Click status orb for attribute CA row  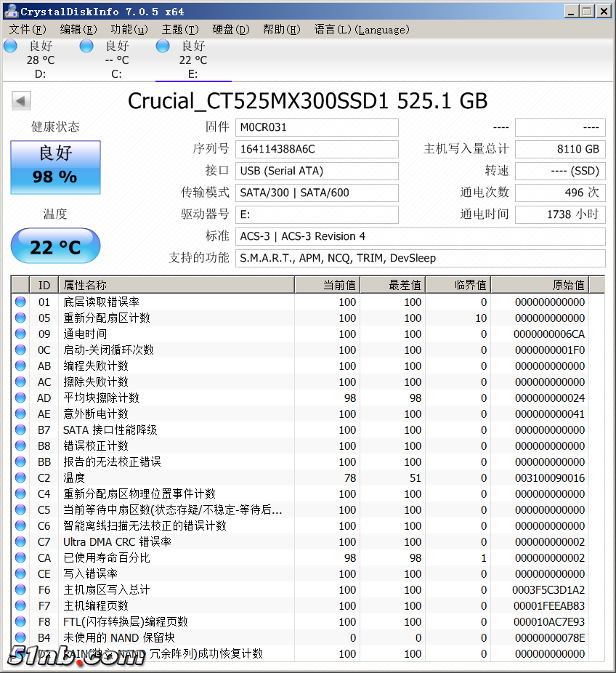20,558
